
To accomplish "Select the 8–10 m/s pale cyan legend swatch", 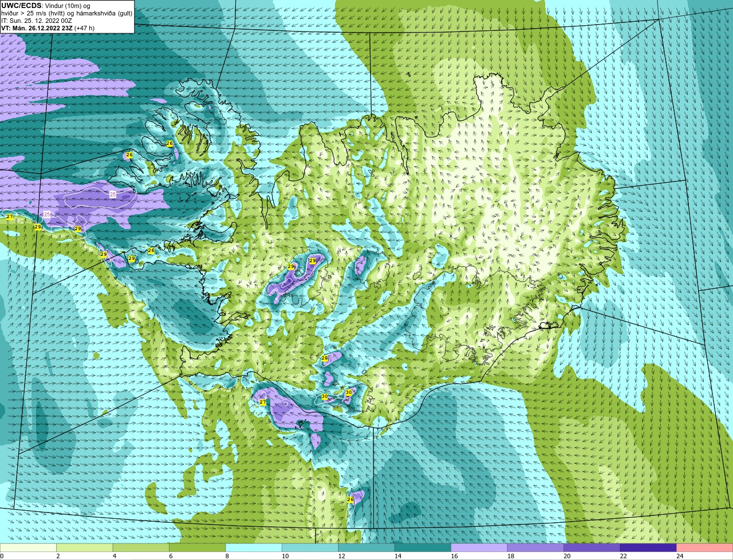I will tap(254, 547).
